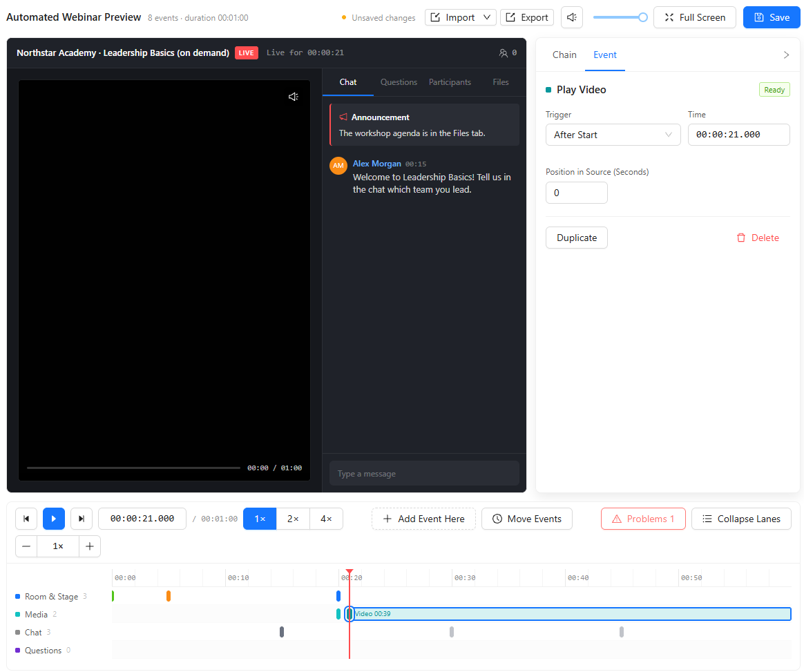The width and height of the screenshot is (804, 672).
Task: Select the Video 00:39 clip in Media lane
Action: tap(570, 614)
